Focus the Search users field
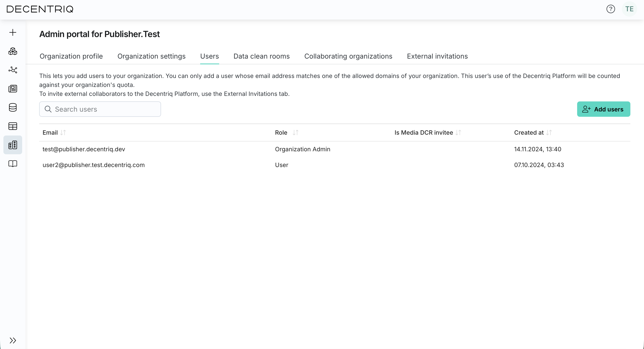Image resolution: width=644 pixels, height=349 pixels. coord(100,109)
